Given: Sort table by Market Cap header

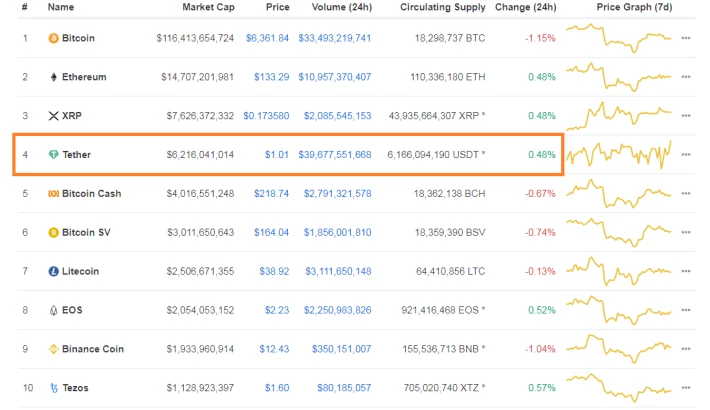Looking at the screenshot, I should (x=208, y=7).
